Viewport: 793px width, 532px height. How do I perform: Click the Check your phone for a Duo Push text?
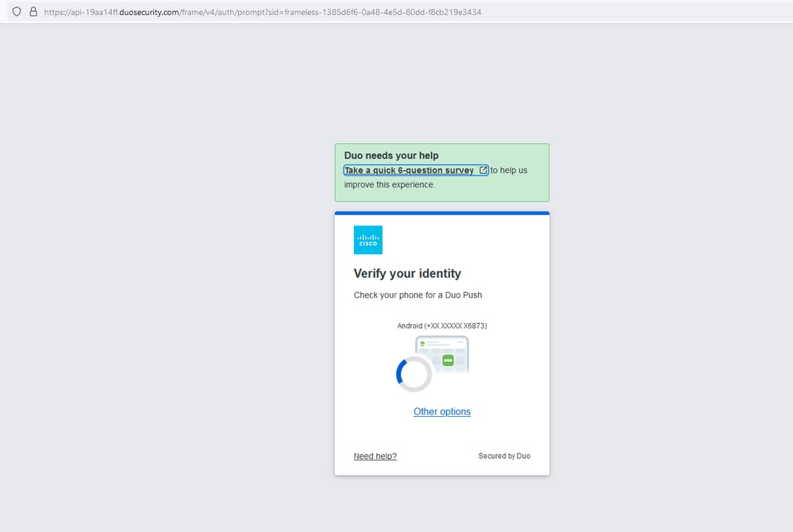(x=418, y=295)
